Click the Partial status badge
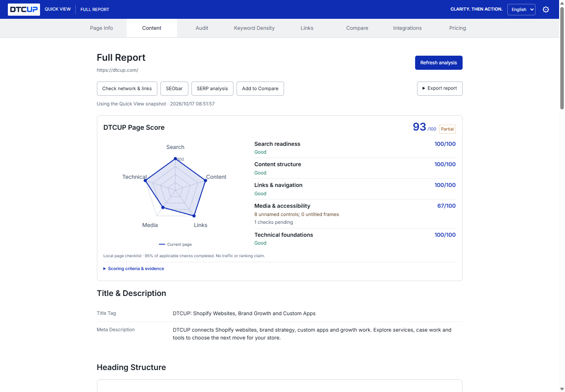 pyautogui.click(x=447, y=129)
